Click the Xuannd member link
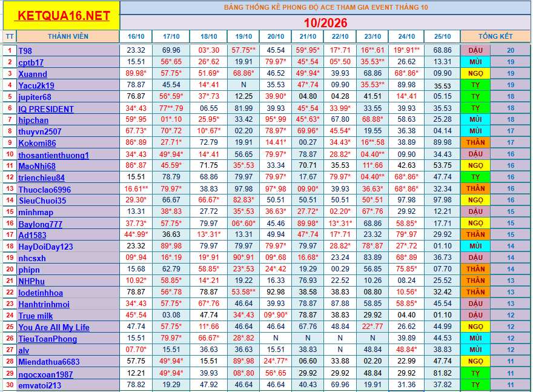Screen dimensions: 533x392 click(33, 74)
